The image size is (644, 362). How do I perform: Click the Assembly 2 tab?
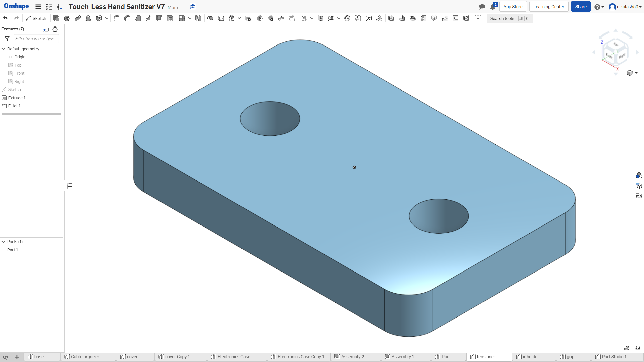coord(352,356)
